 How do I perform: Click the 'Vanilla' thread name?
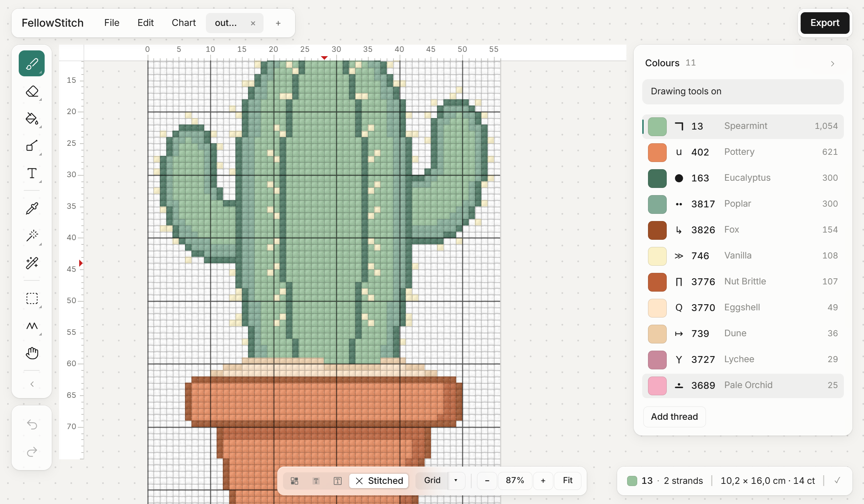click(x=738, y=256)
